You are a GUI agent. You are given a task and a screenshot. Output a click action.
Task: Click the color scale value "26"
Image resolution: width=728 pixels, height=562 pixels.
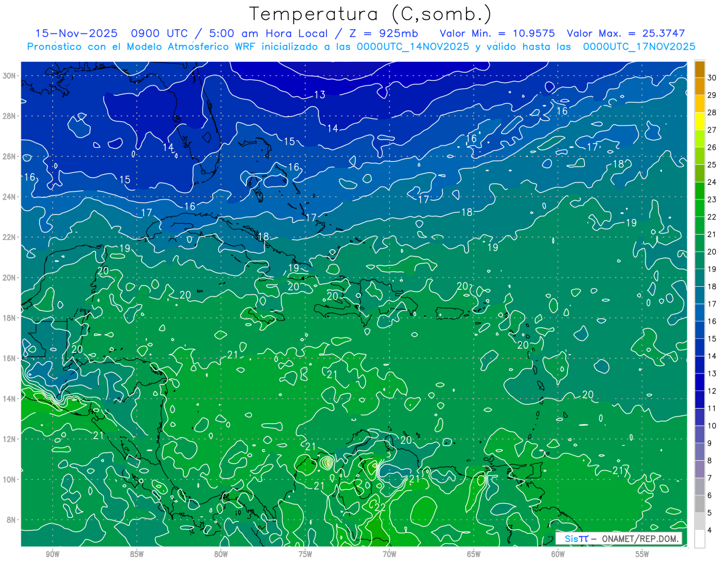pos(712,147)
